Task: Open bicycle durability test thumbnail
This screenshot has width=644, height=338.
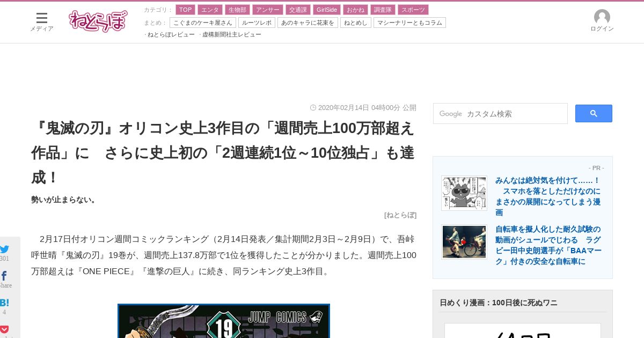Action: tap(464, 242)
